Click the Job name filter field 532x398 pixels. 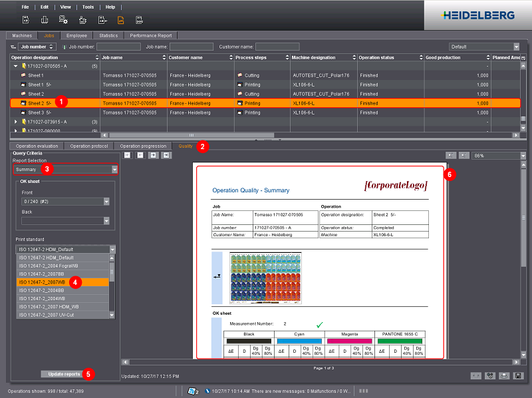point(192,47)
